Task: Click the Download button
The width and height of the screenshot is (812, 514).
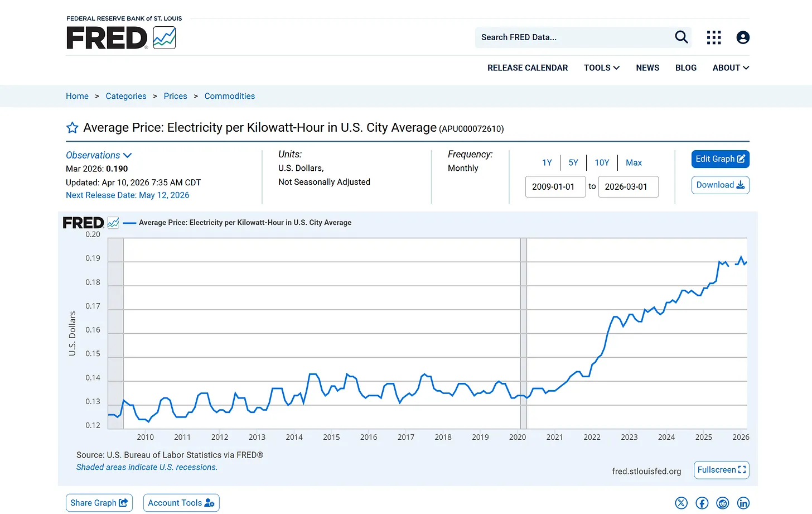Action: (x=721, y=185)
